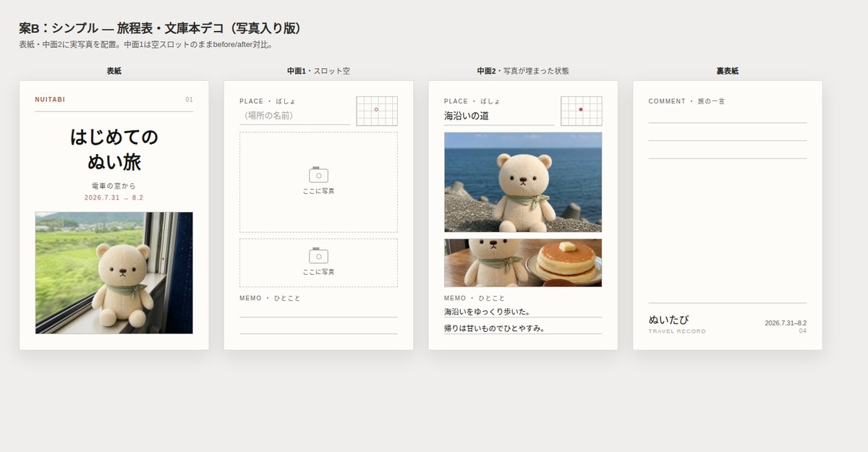Click the map grid with hollow dot
868x452 pixels.
pyautogui.click(x=377, y=111)
